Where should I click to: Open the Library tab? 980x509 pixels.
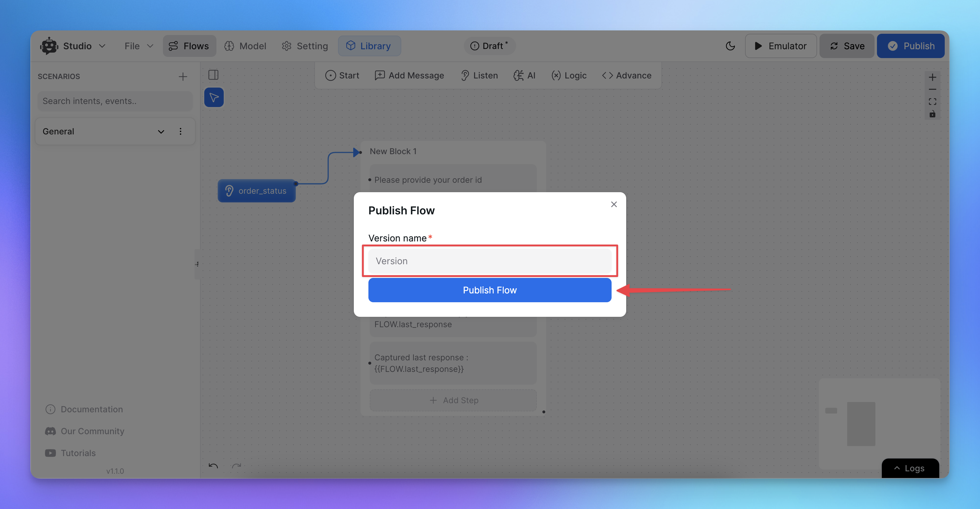369,46
